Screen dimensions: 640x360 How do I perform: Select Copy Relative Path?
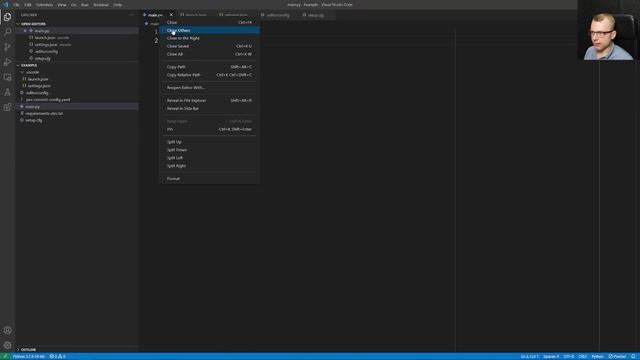pos(209,75)
